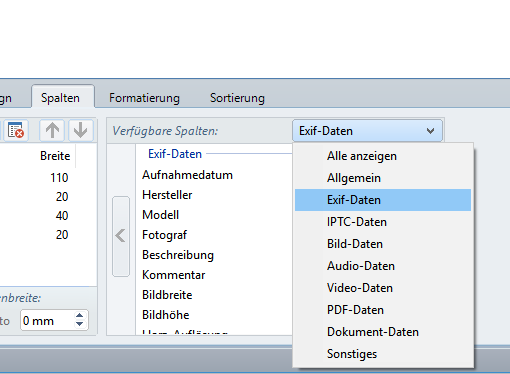Move selected column up with arrow icon
The image size is (510, 374).
coord(52,130)
